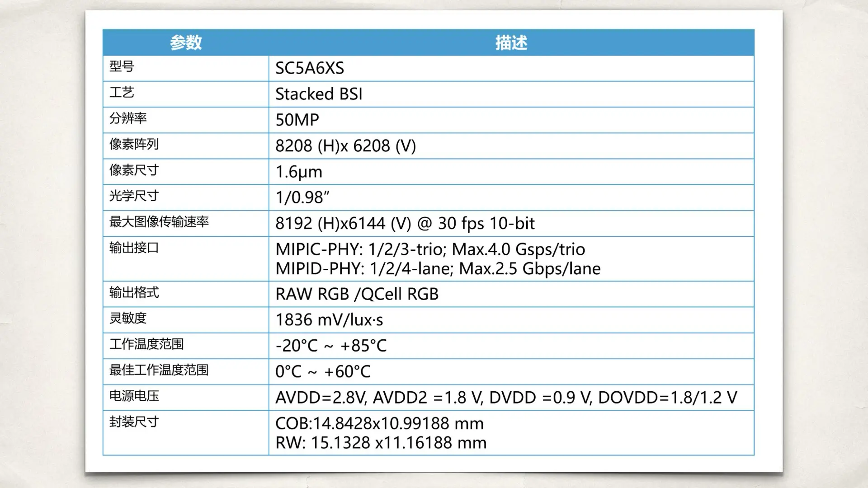
Task: Click the COB package dimension line
Action: pyautogui.click(x=379, y=423)
